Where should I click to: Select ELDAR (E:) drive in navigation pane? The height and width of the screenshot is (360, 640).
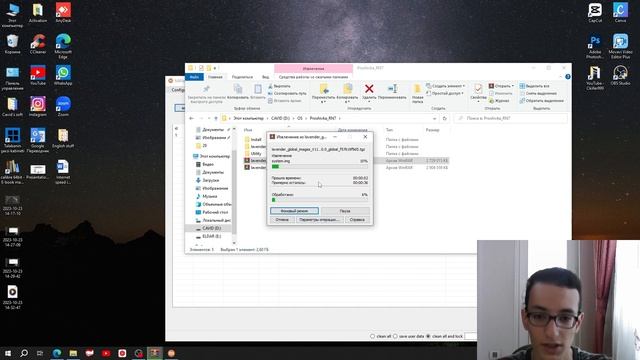point(211,236)
